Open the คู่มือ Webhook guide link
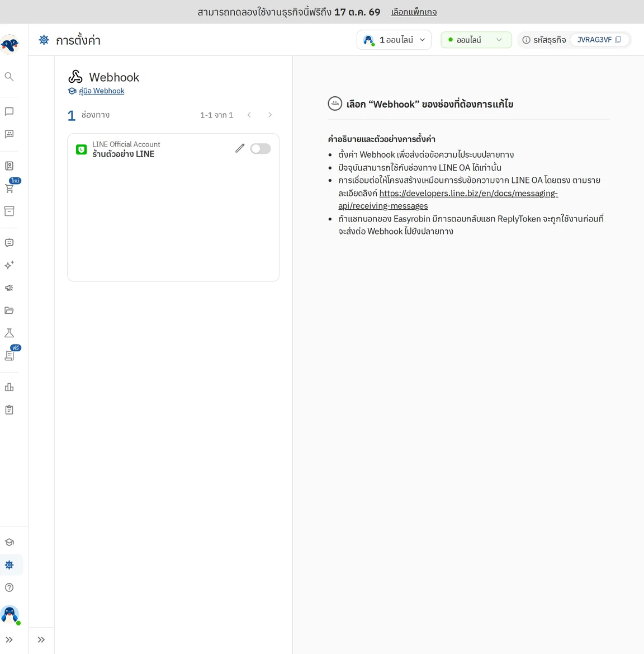The width and height of the screenshot is (644, 654). tap(101, 91)
